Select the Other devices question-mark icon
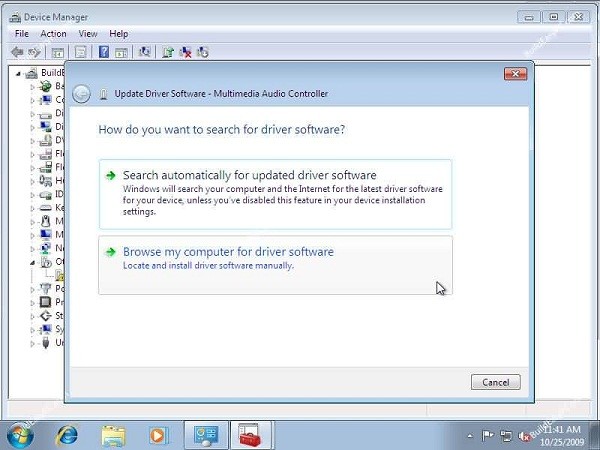Viewport: 600px width, 450px height. pyautogui.click(x=46, y=262)
